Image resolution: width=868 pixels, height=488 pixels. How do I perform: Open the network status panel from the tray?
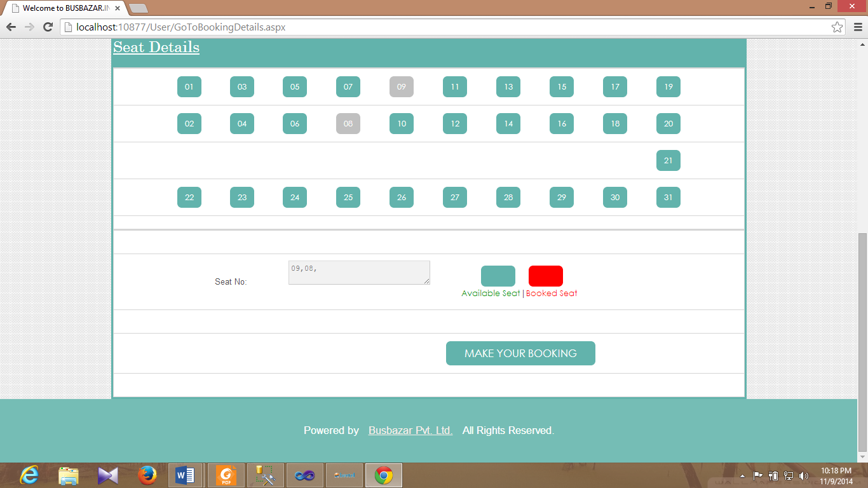[x=789, y=475]
